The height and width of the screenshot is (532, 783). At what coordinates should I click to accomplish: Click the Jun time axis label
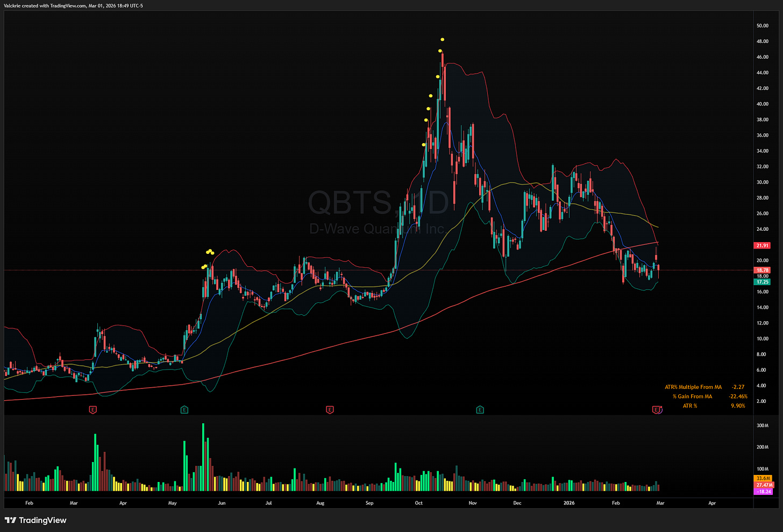pos(221,503)
